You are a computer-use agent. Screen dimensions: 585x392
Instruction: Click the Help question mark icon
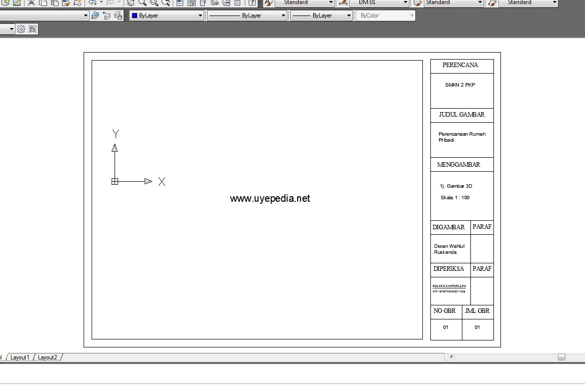252,3
